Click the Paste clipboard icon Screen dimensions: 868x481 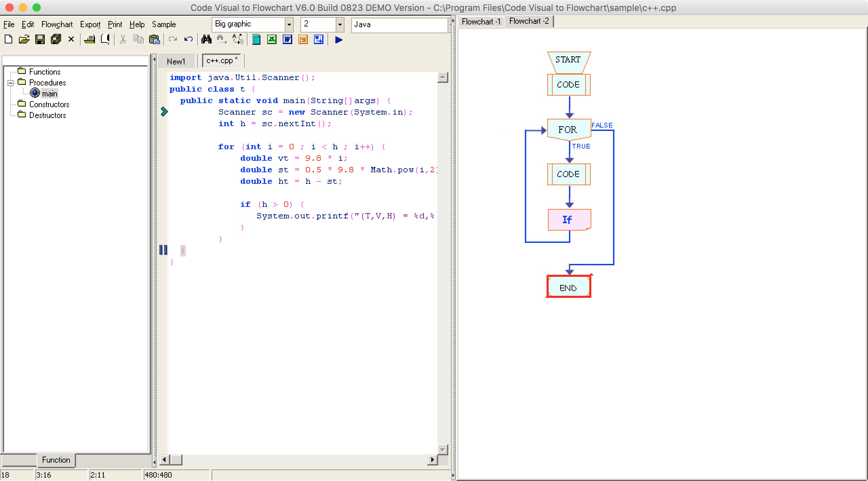(155, 40)
